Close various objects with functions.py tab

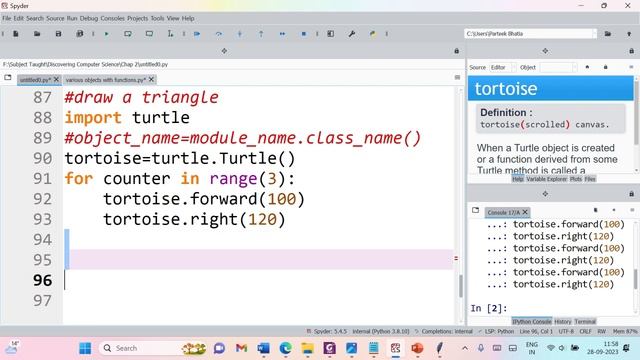point(151,79)
